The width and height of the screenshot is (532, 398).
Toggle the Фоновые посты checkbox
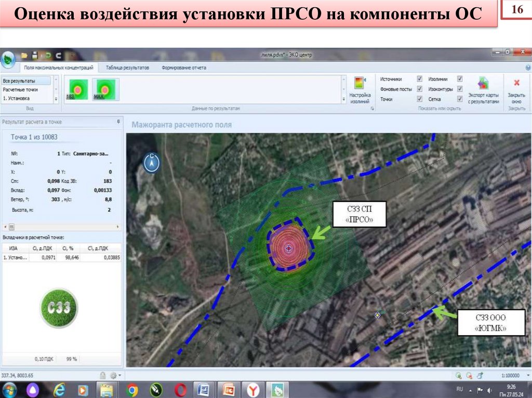(x=419, y=89)
